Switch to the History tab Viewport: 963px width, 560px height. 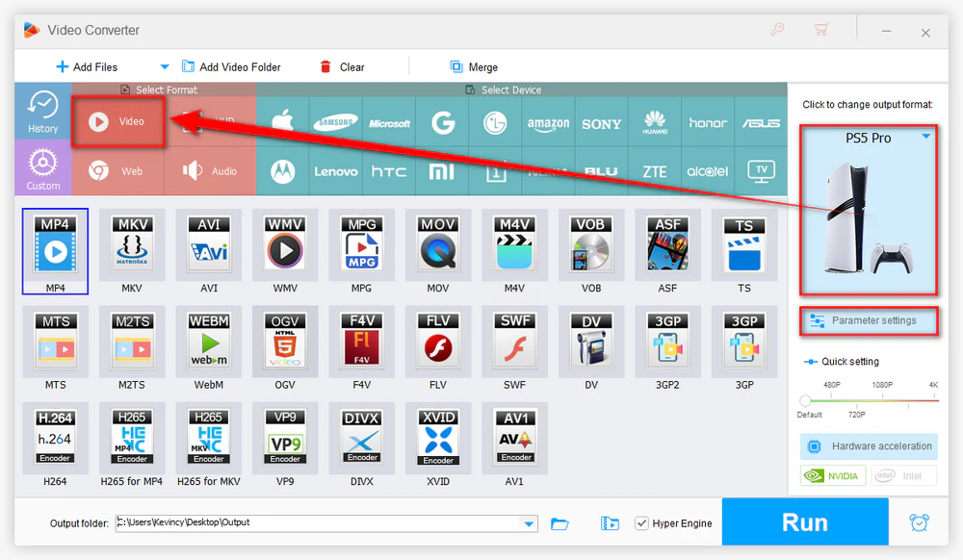click(x=43, y=111)
